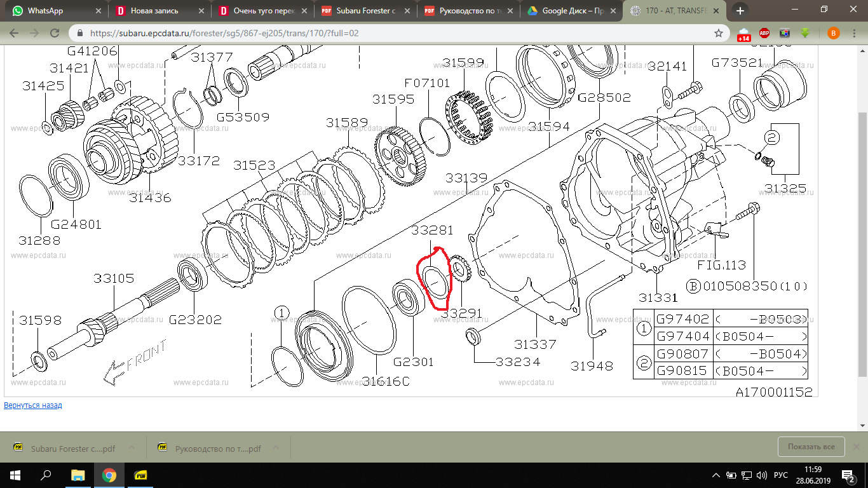Open the green download arrow extension

[805, 33]
